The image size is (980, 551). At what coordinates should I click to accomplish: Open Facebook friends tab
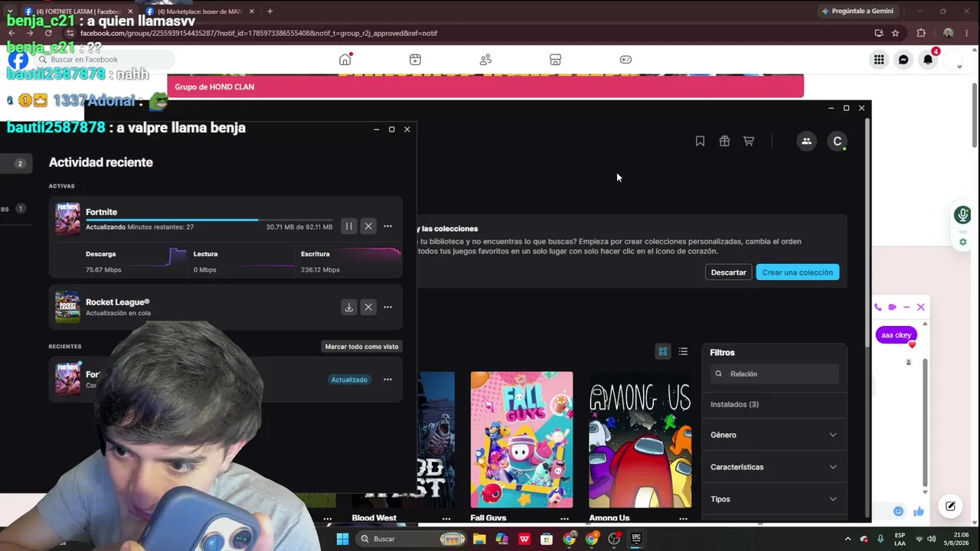pyautogui.click(x=485, y=60)
